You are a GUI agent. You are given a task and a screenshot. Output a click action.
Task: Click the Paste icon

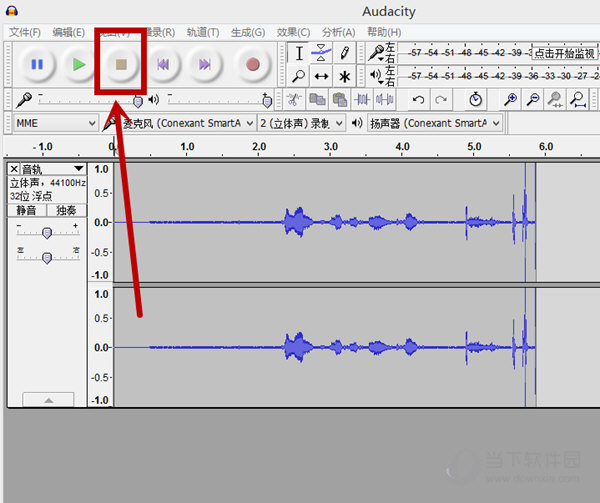tap(340, 100)
